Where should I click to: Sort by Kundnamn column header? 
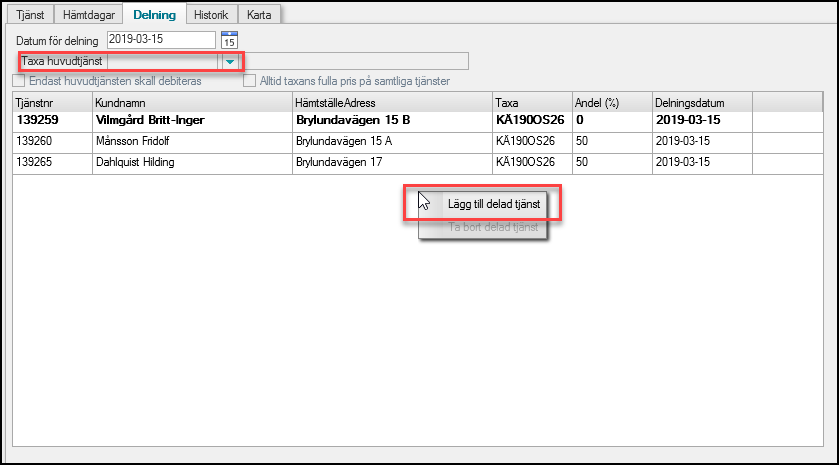click(x=192, y=103)
